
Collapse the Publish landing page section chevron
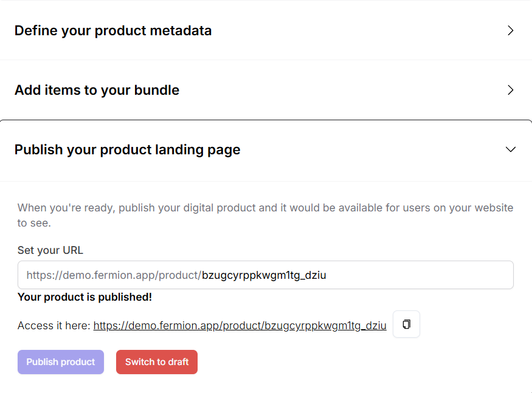[x=511, y=149]
